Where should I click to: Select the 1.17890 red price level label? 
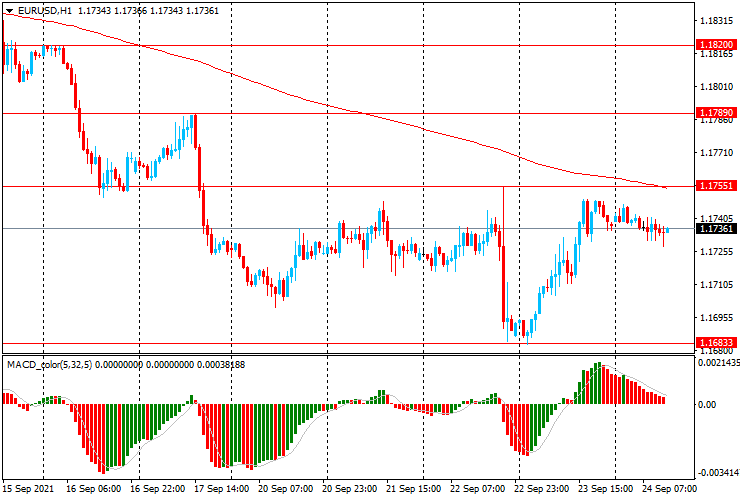coord(716,112)
